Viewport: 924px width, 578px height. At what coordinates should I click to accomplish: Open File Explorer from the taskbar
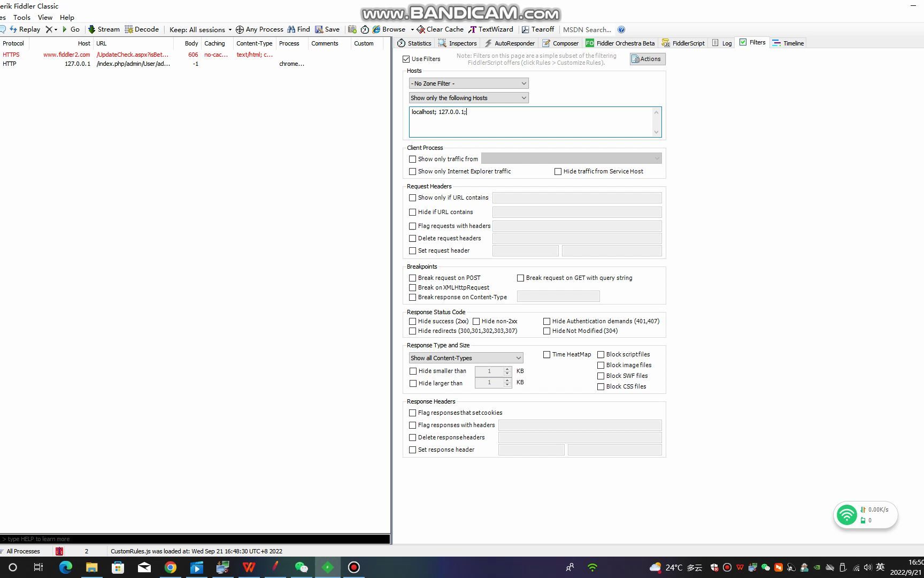click(92, 567)
